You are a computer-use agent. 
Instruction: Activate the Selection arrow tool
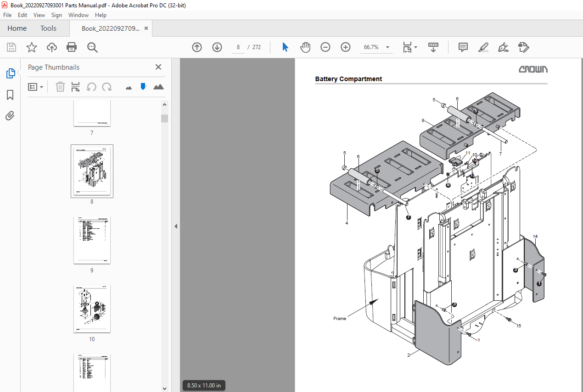click(285, 47)
